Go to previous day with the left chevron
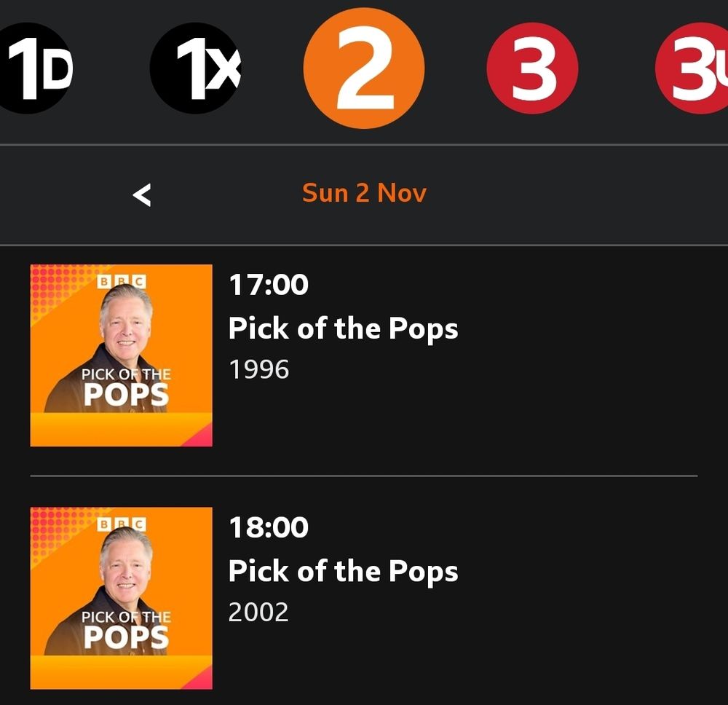 click(x=142, y=194)
